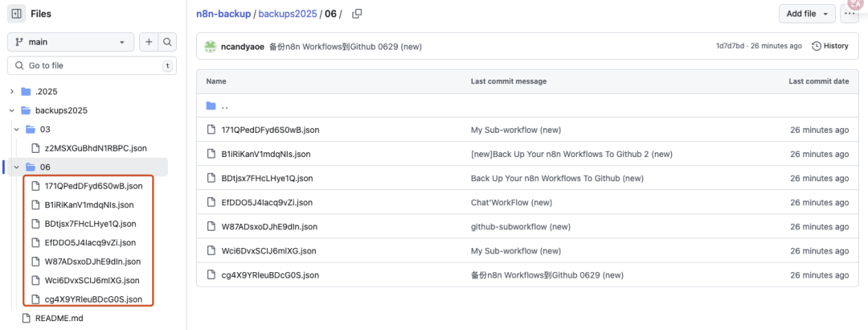Click the plus add file icon in sidebar

click(x=149, y=42)
